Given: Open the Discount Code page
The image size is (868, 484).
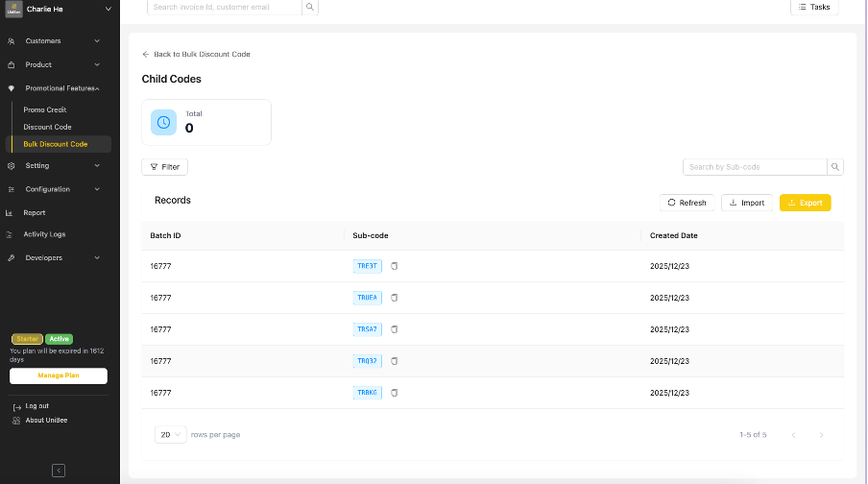Looking at the screenshot, I should click(x=47, y=127).
